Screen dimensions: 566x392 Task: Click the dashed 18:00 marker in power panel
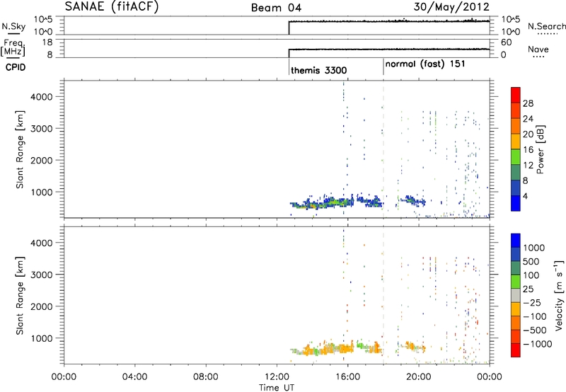[x=383, y=149]
